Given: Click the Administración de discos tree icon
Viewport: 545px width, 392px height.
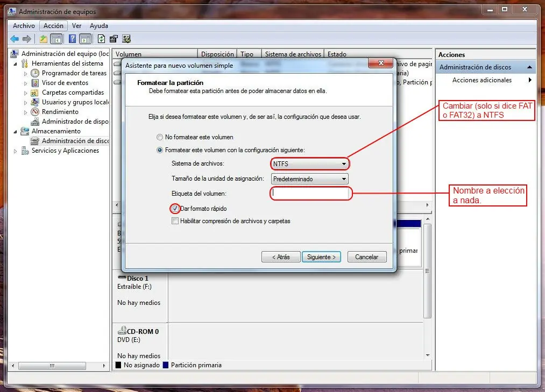Looking at the screenshot, I should click(35, 141).
